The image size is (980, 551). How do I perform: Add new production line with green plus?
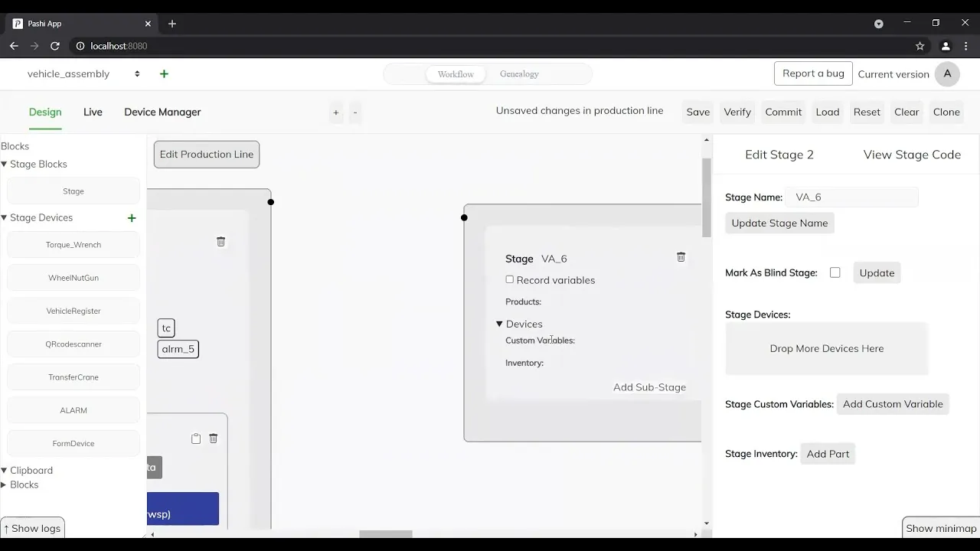tap(164, 74)
